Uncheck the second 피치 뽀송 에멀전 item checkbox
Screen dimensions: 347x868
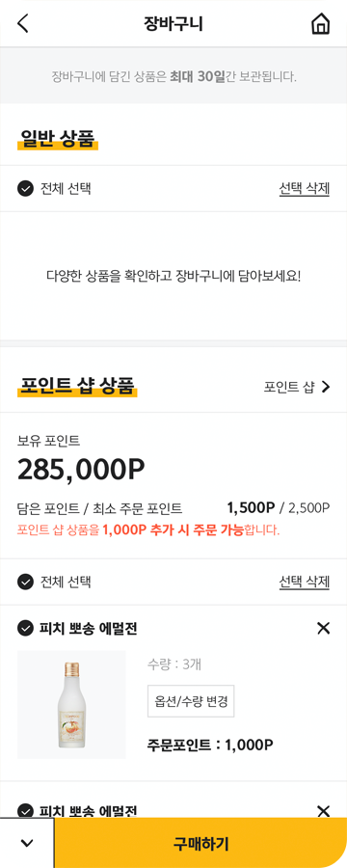[x=25, y=811]
